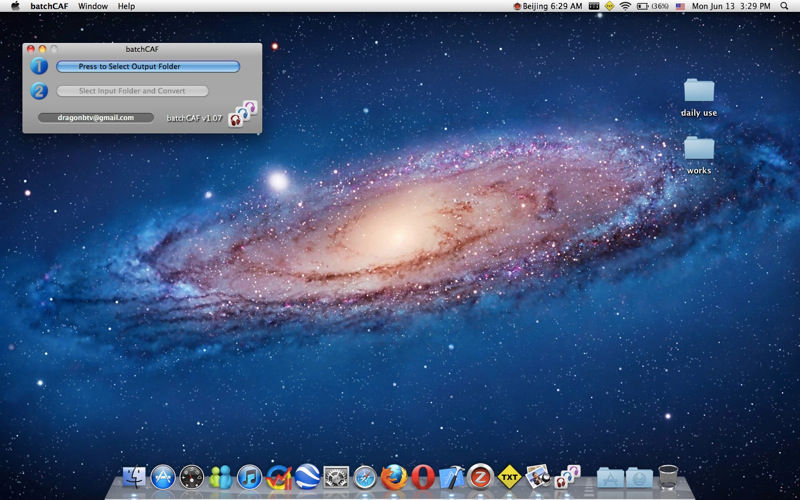Open the Trash in the Dock
This screenshot has width=800, height=500.
tap(669, 478)
